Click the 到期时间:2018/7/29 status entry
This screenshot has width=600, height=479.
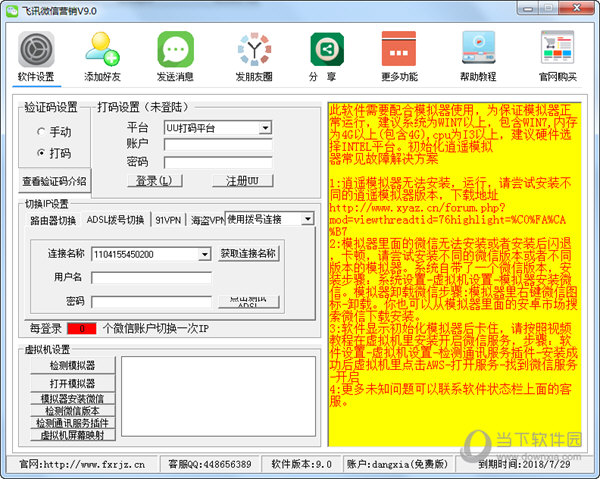coord(524,464)
